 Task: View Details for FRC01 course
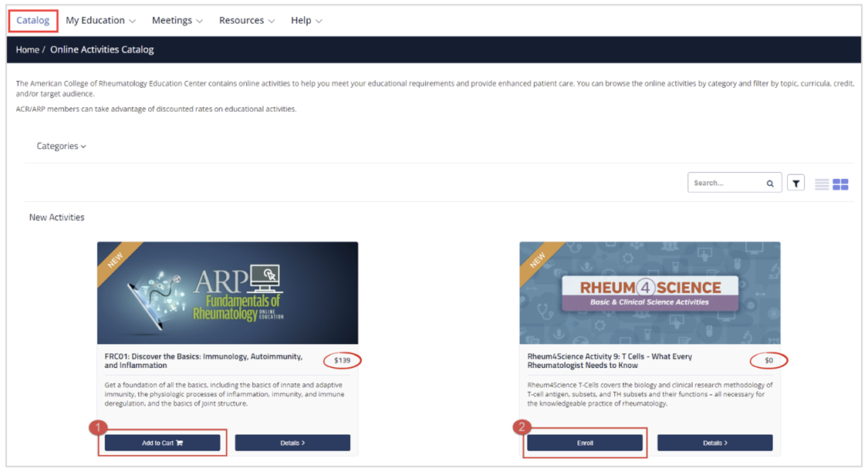coord(292,443)
